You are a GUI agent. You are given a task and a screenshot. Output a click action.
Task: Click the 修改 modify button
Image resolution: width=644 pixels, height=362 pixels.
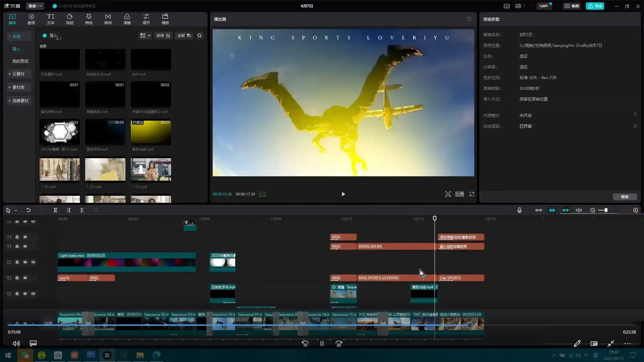point(625,197)
